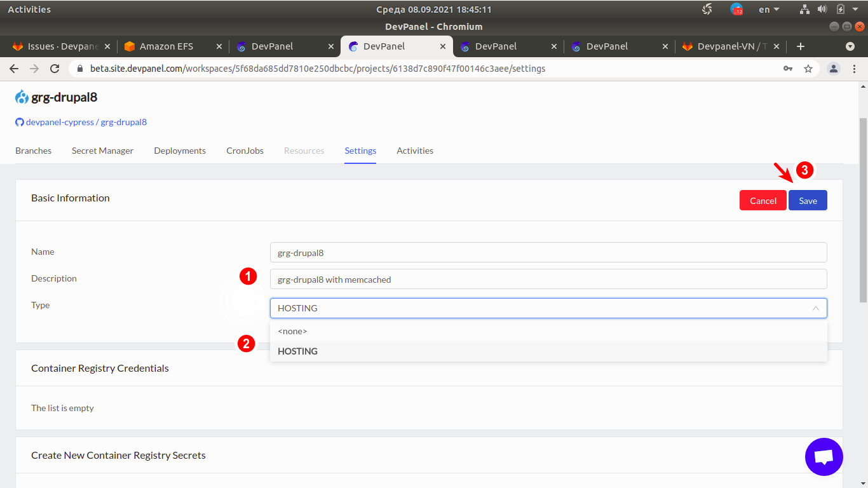The height and width of the screenshot is (488, 868).
Task: Click the browser profile avatar icon
Action: pyautogui.click(x=834, y=69)
